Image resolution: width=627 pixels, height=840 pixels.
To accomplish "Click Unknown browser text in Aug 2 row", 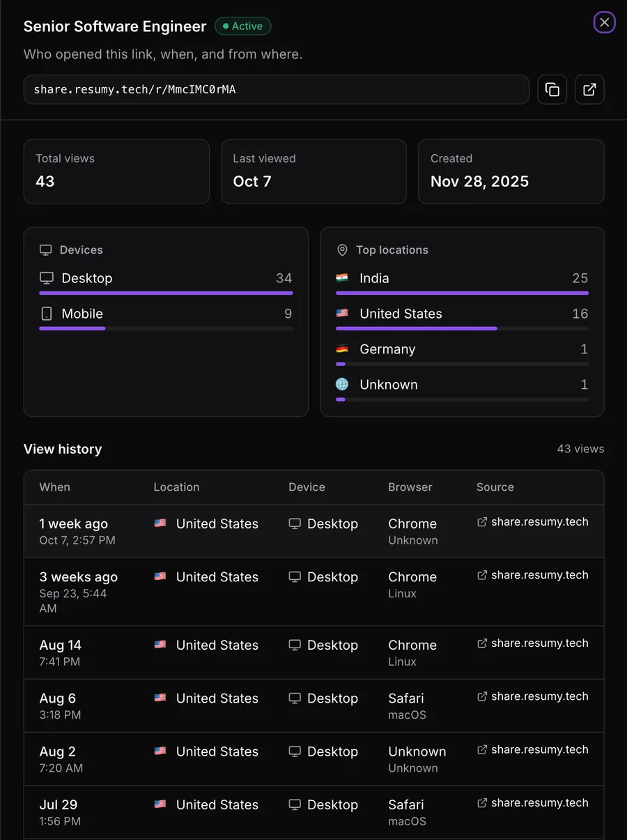I will (x=417, y=751).
